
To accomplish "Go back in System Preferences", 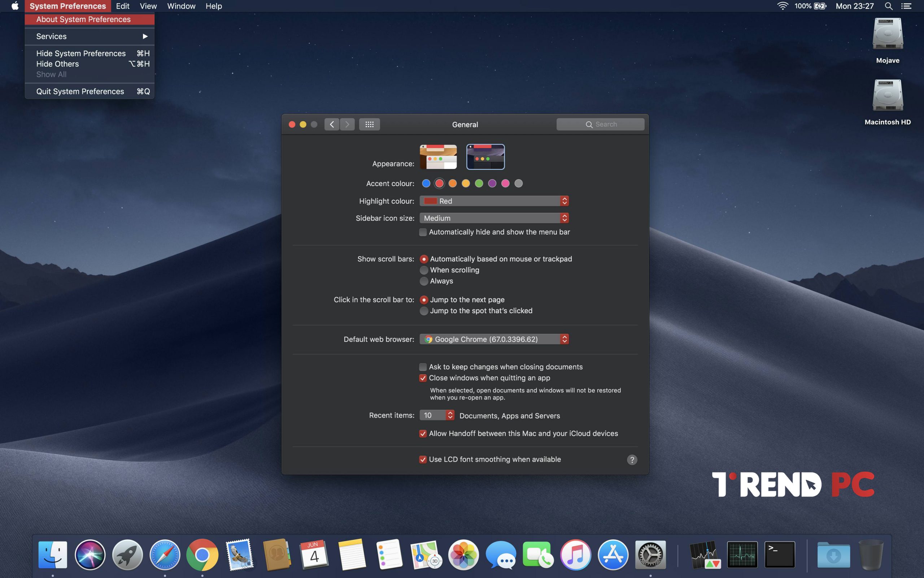I will pyautogui.click(x=332, y=124).
